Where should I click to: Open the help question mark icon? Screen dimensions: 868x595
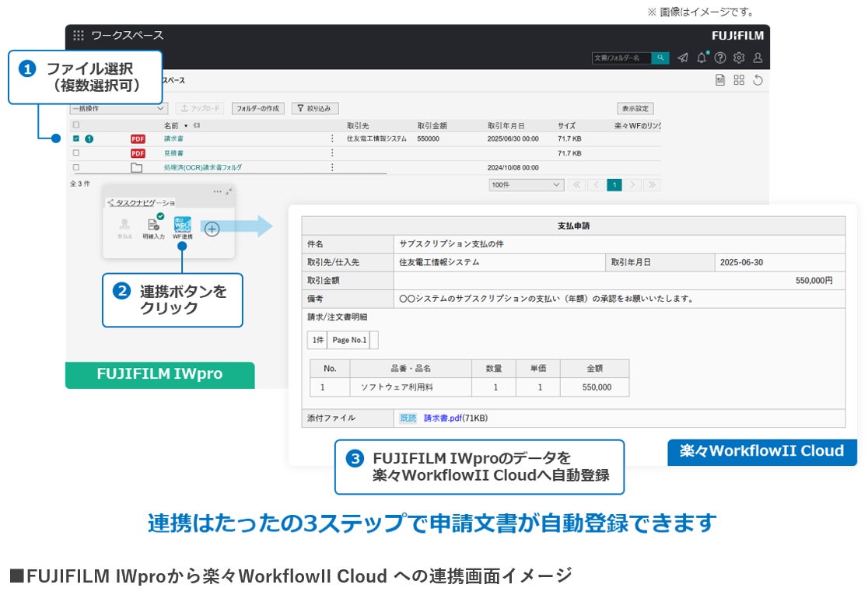[720, 58]
